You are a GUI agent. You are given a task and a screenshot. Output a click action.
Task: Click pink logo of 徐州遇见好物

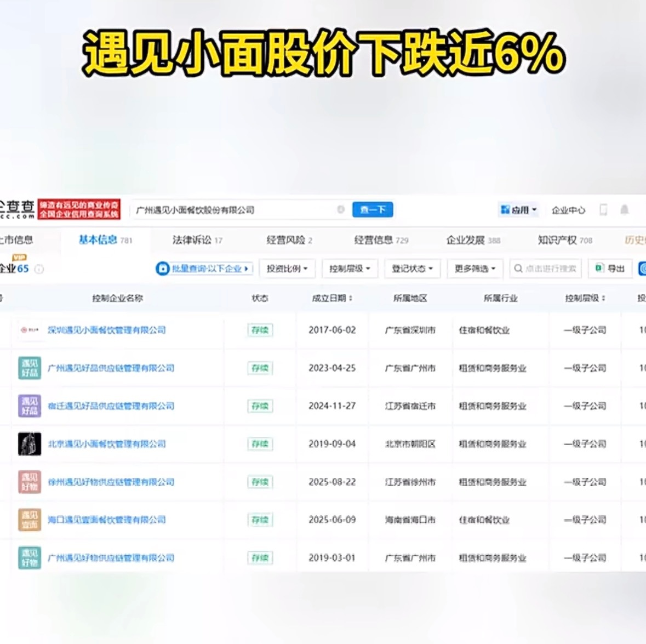[30, 482]
